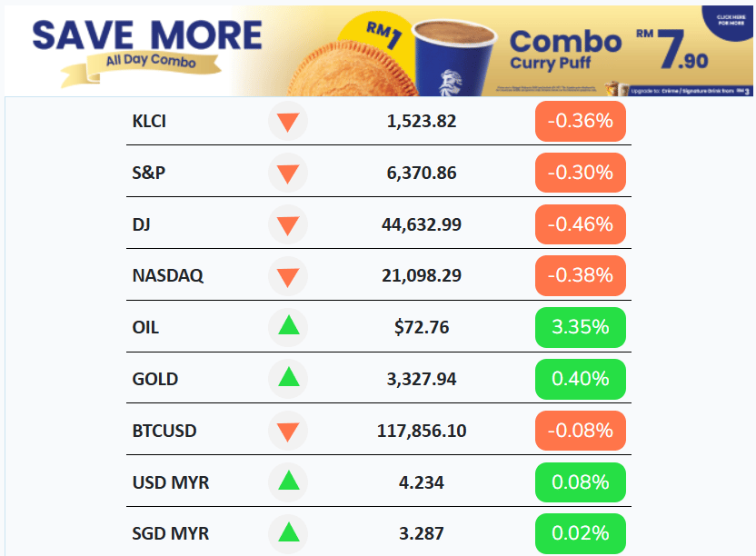This screenshot has width=756, height=556.
Task: Select the BTCUSD -0.08% change badge
Action: coord(580,431)
